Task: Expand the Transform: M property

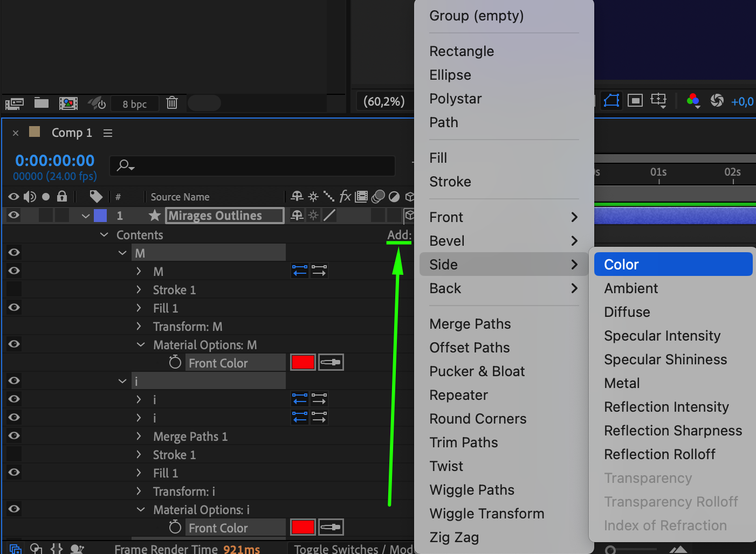Action: pos(139,327)
